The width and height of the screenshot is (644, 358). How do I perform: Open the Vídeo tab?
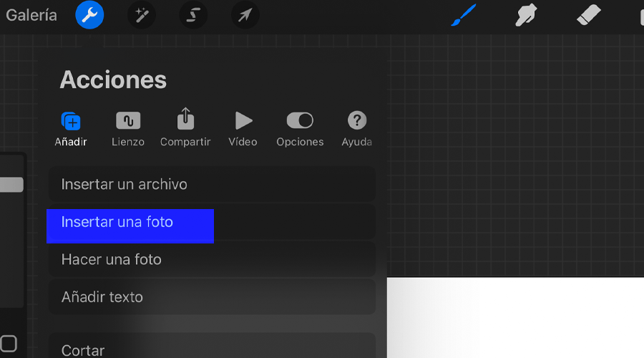[243, 129]
